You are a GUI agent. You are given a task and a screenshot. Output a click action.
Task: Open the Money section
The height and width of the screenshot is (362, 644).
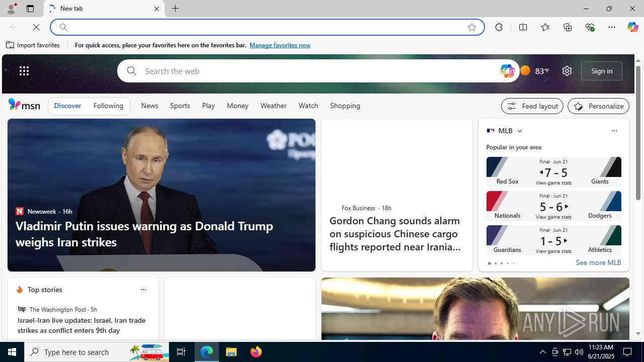(237, 106)
